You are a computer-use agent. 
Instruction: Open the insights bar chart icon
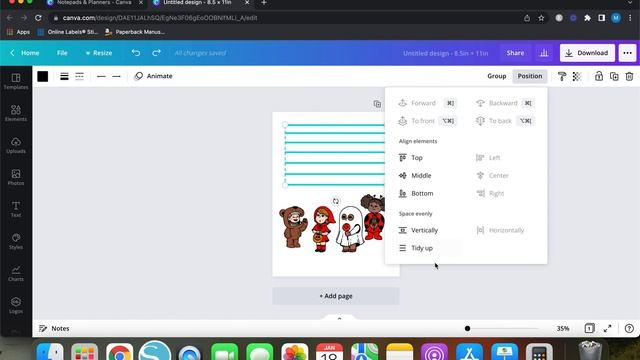coord(544,53)
